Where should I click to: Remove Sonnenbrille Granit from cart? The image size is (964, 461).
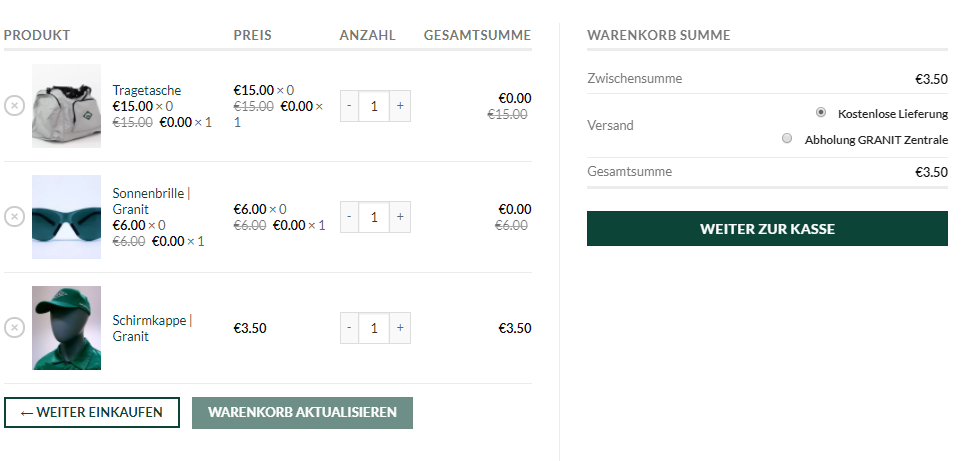[x=14, y=216]
